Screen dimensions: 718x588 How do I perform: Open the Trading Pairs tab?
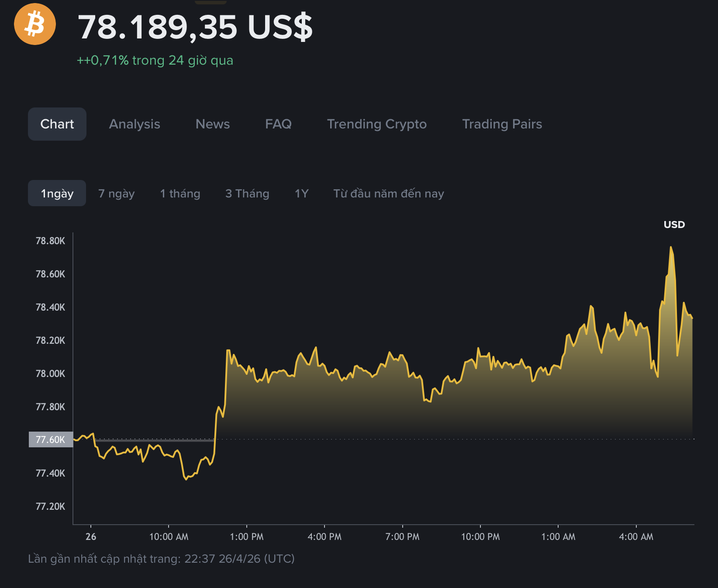point(502,124)
